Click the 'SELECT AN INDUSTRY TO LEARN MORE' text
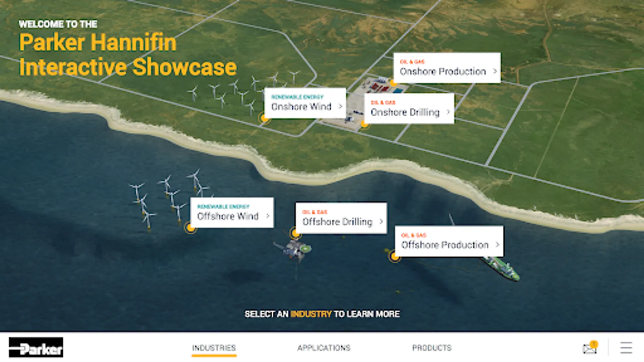Viewport: 644px width, 362px height. pyautogui.click(x=322, y=314)
